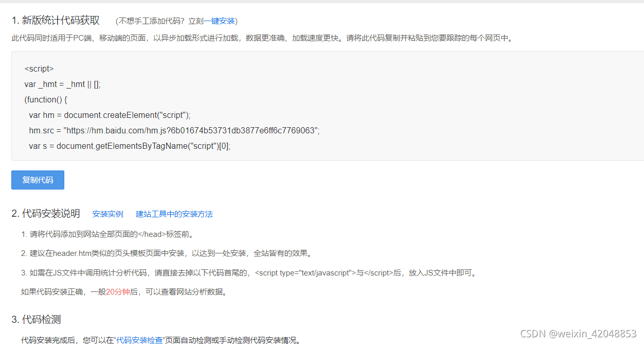Click the hm.src baidu URL code line
Image resolution: width=644 pixels, height=344 pixels.
[174, 130]
